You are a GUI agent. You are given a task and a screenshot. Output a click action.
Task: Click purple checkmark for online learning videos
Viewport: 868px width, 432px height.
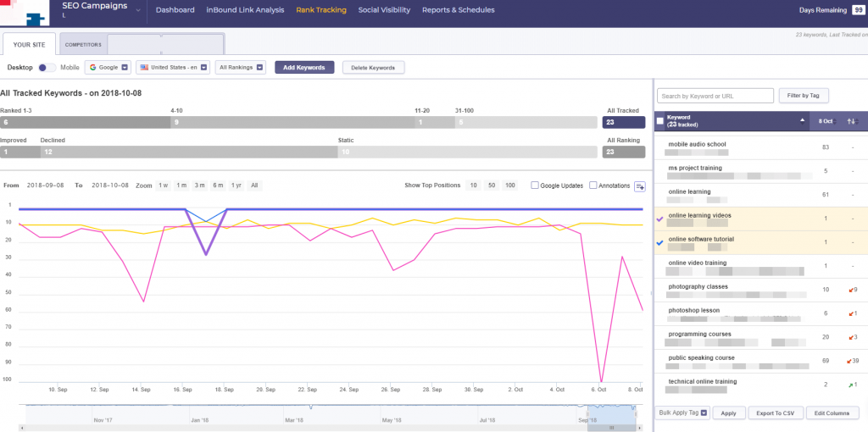tap(659, 219)
